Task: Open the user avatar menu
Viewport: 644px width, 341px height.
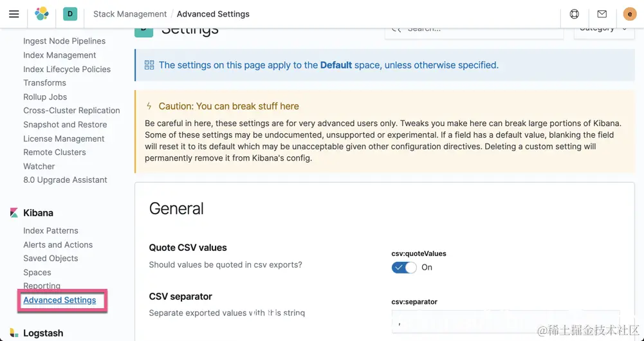Action: click(x=630, y=14)
